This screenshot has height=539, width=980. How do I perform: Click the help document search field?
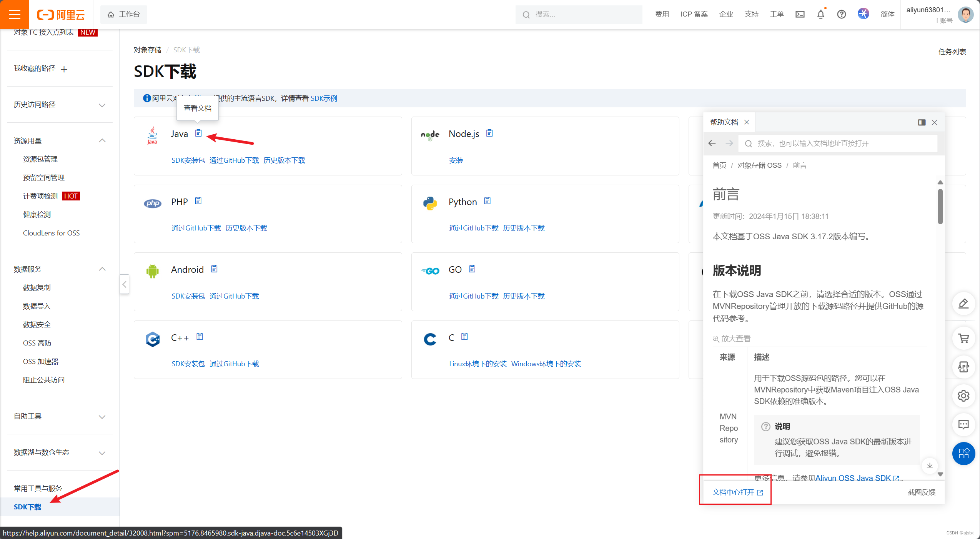838,144
